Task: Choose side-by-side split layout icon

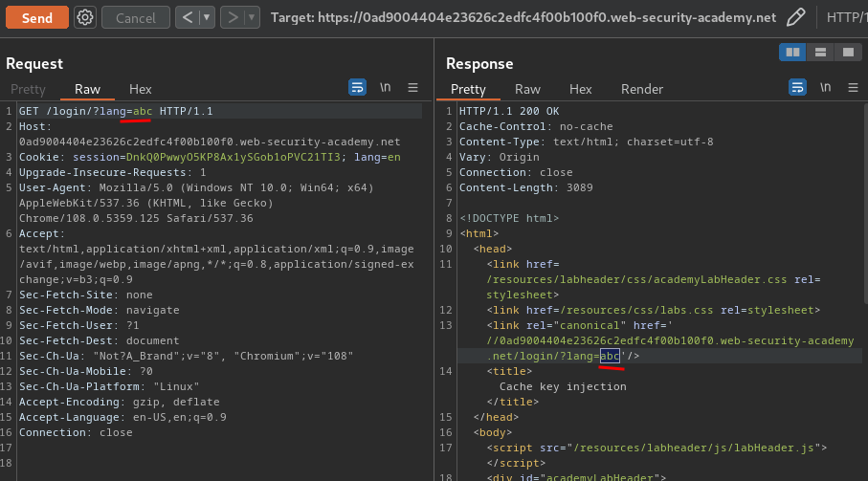Action: tap(792, 52)
